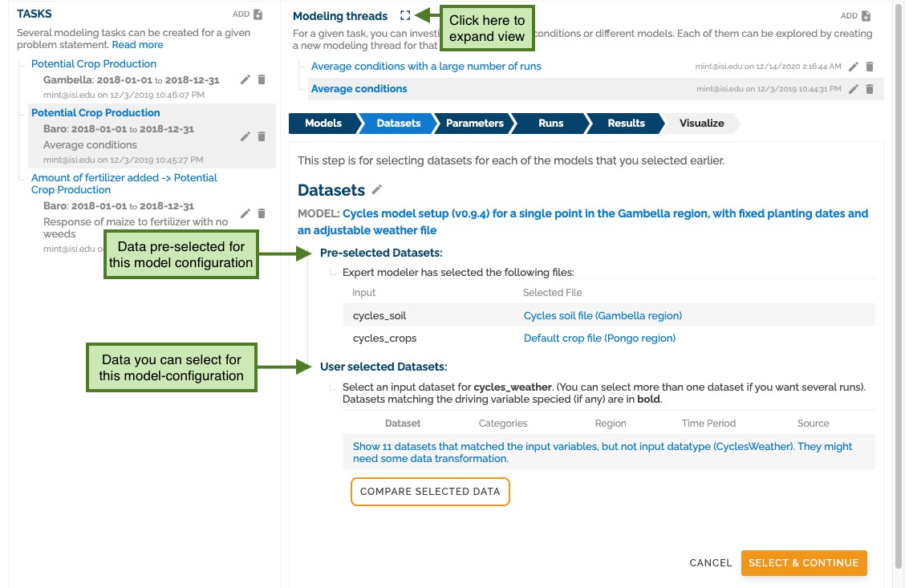The height and width of the screenshot is (588, 913).
Task: Open the Models step tab
Action: pos(323,124)
